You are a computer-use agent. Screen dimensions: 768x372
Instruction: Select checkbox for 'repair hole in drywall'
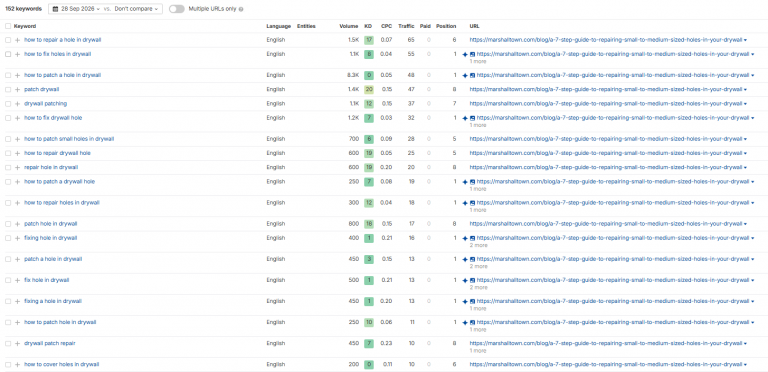coord(8,167)
